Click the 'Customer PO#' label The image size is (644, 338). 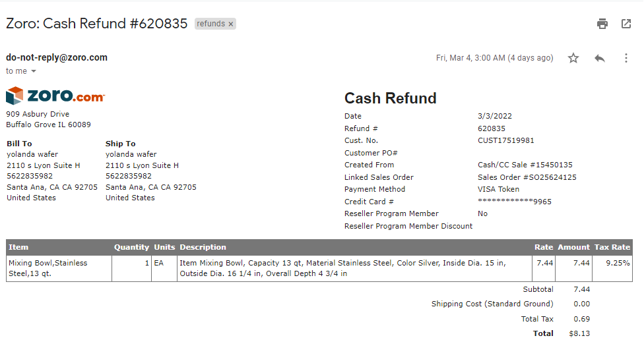coord(371,153)
